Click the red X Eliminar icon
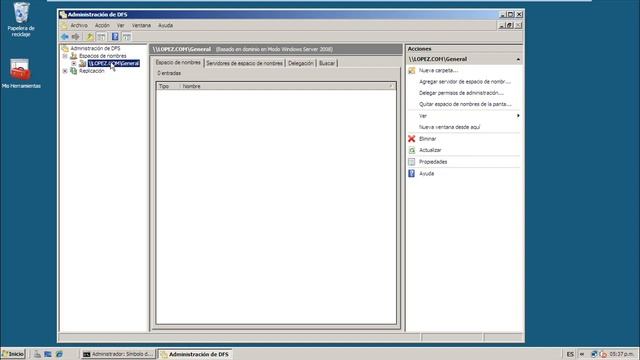 click(411, 139)
